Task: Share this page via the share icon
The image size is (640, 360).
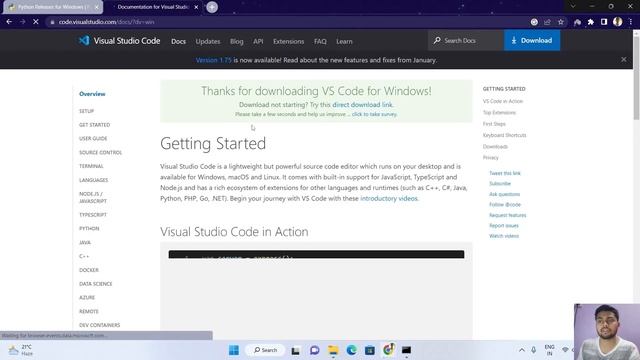Action: coord(547,22)
